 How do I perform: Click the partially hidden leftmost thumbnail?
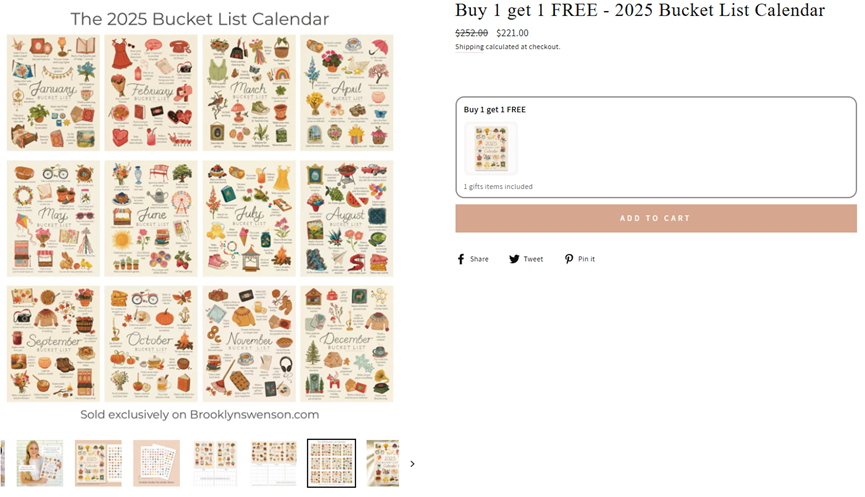pos(3,463)
